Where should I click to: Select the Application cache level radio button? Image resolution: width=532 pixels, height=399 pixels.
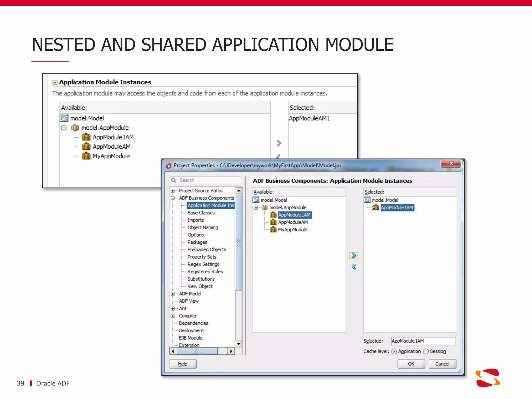(x=394, y=351)
